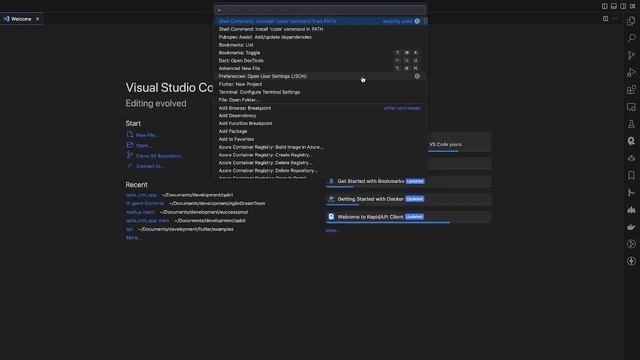Open the Bookmarks view in the activity bar
Image resolution: width=640 pixels, height=360 pixels.
(x=631, y=176)
